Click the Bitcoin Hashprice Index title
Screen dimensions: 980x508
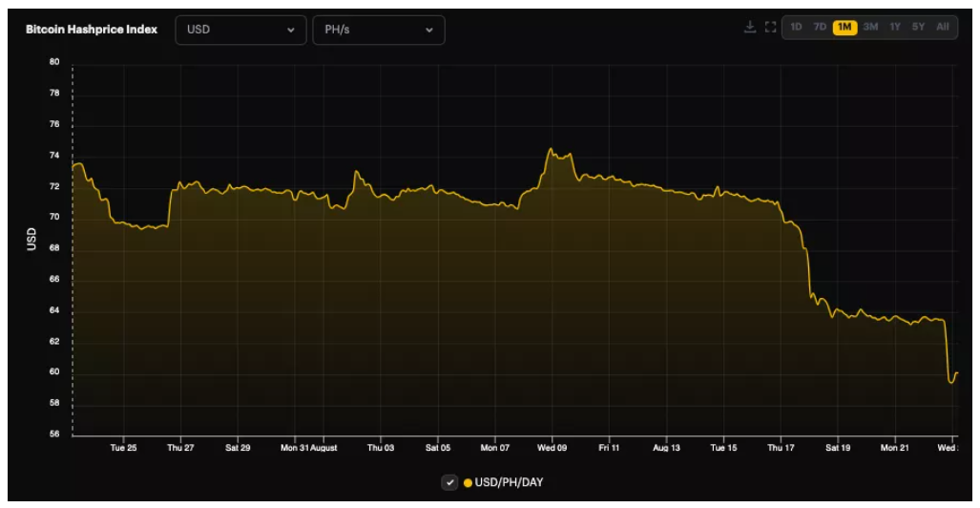click(x=92, y=30)
